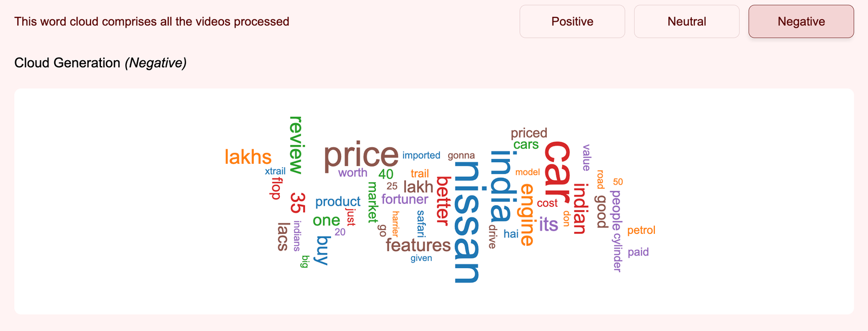The height and width of the screenshot is (331, 868).
Task: Click the brown word 'price'
Action: click(361, 156)
